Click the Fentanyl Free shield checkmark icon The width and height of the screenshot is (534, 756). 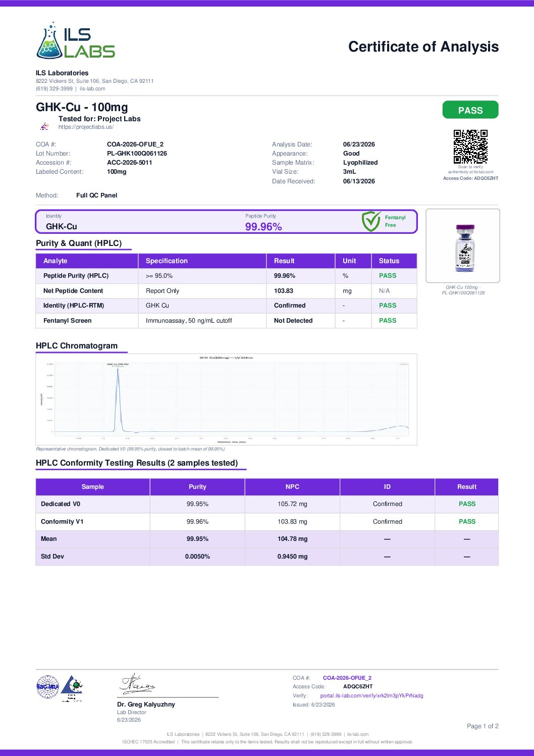tap(371, 221)
